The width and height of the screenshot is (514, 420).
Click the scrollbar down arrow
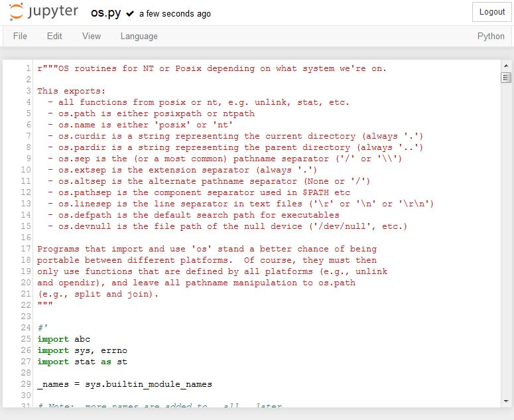coord(506,401)
